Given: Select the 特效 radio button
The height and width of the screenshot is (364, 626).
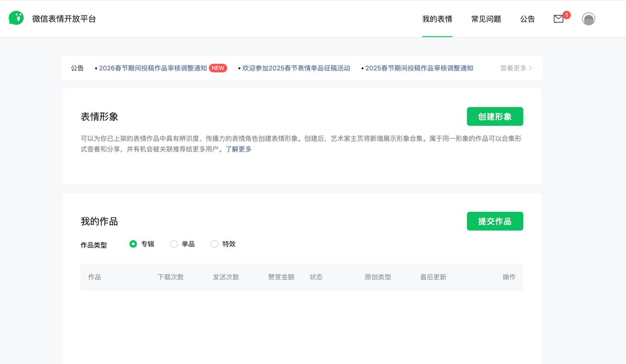Looking at the screenshot, I should click(x=215, y=244).
